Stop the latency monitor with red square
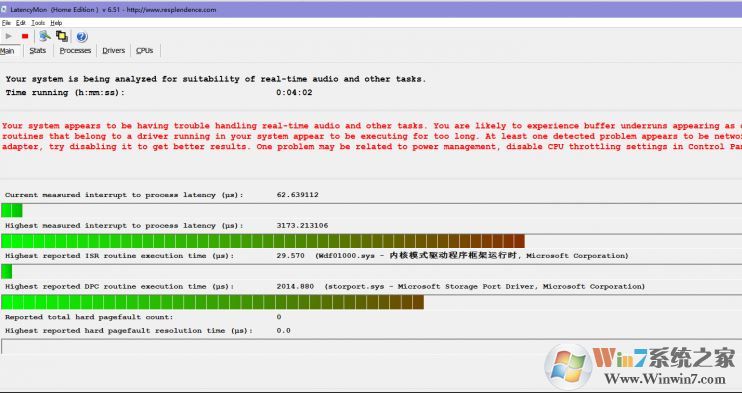The image size is (742, 393). click(x=25, y=36)
